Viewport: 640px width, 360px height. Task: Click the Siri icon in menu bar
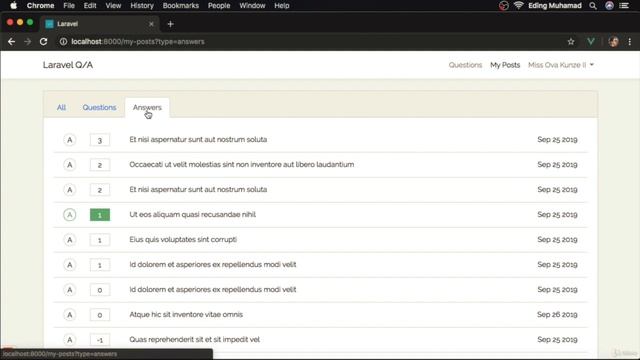609,6
